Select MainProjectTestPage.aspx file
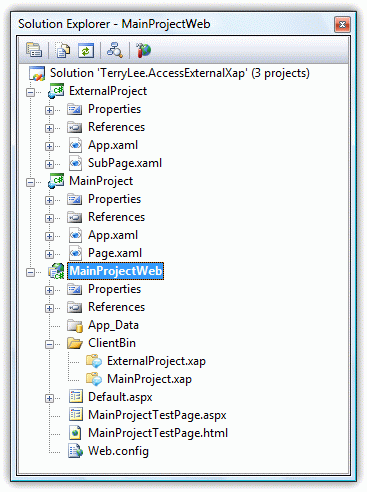This screenshot has width=367, height=492. (x=157, y=415)
